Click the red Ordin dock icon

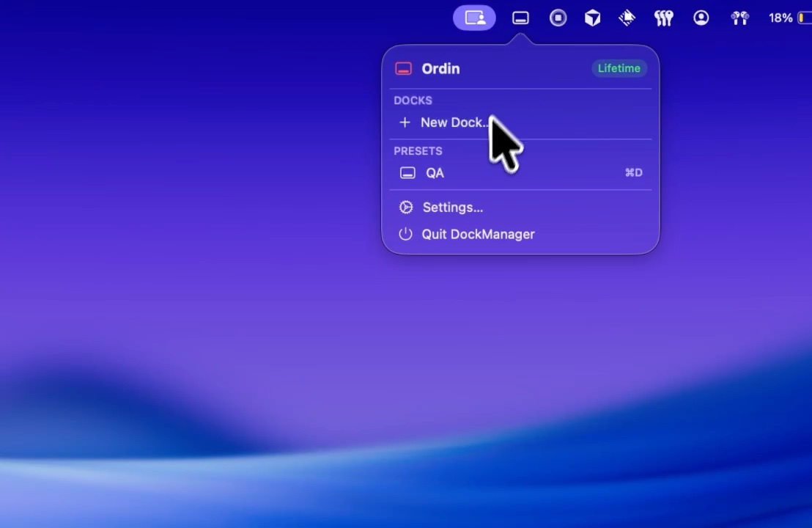tap(403, 68)
